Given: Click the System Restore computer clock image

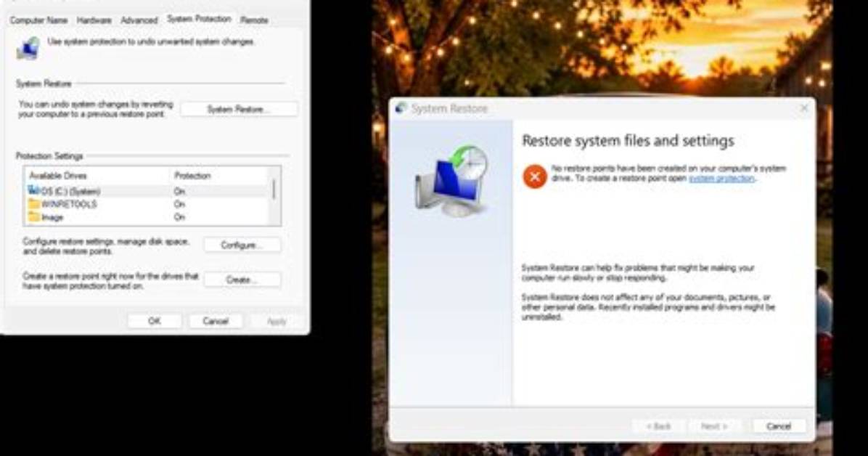Looking at the screenshot, I should (x=453, y=182).
